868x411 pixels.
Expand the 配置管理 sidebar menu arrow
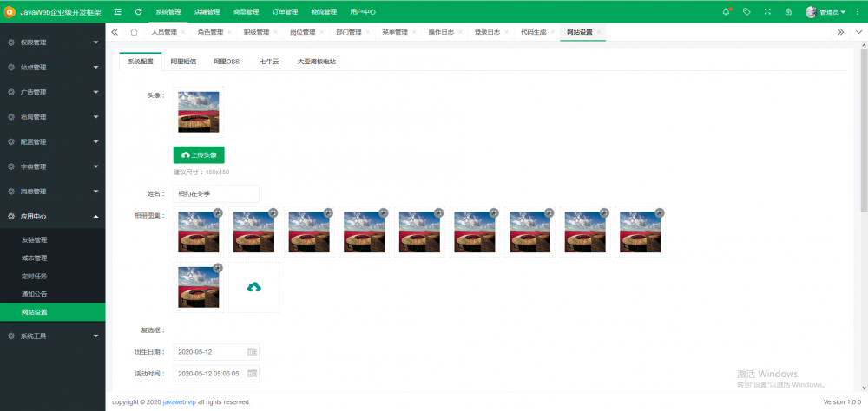point(95,141)
